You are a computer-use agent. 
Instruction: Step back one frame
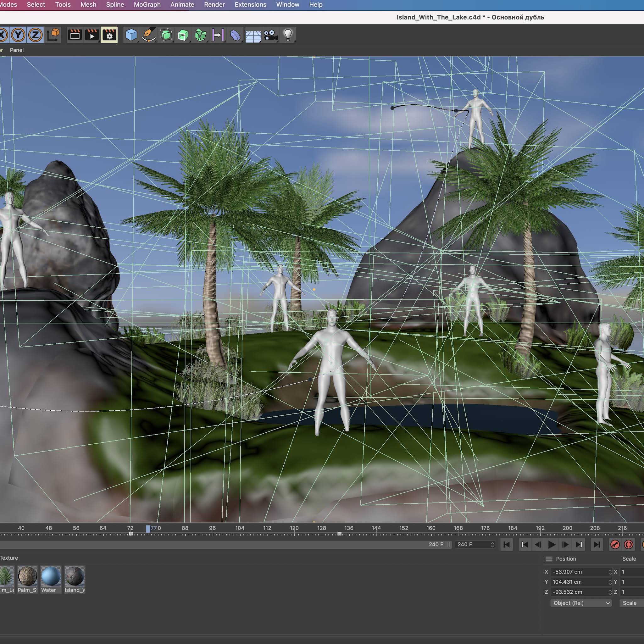coord(538,544)
